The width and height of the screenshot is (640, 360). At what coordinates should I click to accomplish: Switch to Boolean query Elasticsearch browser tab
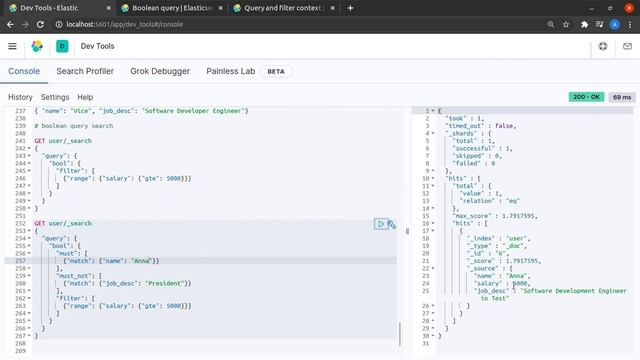tap(171, 8)
